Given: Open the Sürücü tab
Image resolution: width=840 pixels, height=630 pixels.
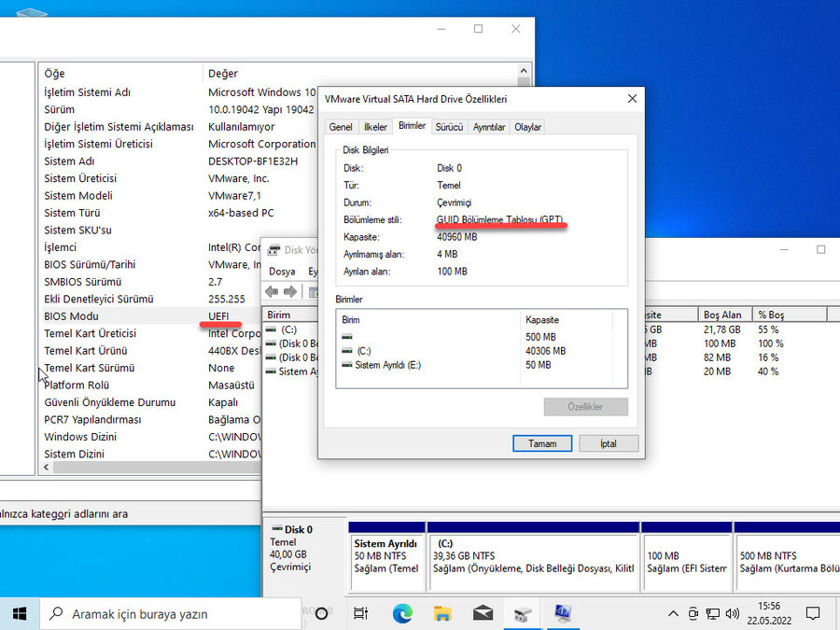Looking at the screenshot, I should (449, 127).
